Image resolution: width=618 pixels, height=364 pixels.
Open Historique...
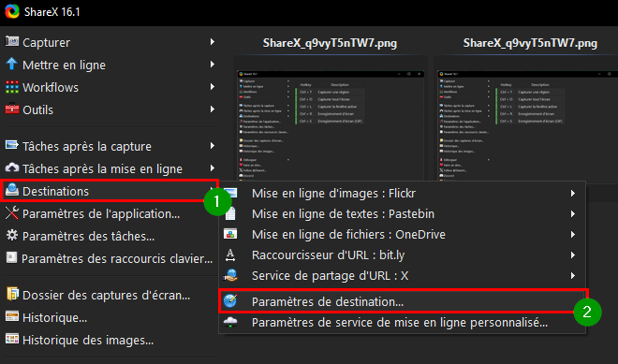coord(110,317)
